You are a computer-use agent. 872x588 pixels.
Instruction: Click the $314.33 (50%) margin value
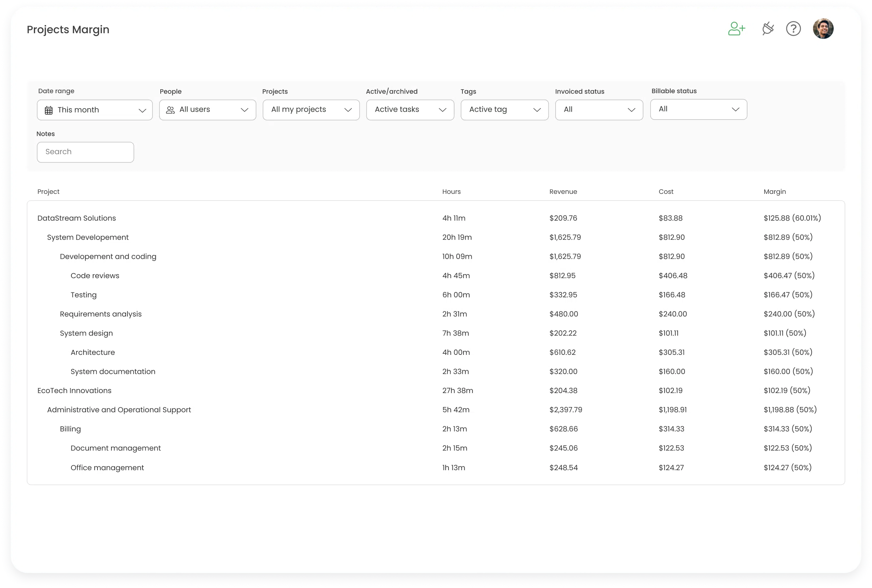coord(788,429)
